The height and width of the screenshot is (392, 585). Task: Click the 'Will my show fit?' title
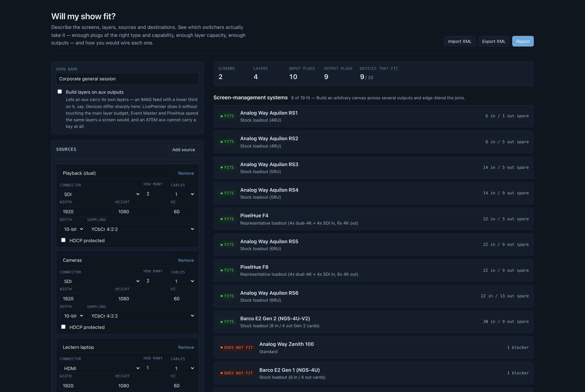click(x=83, y=16)
